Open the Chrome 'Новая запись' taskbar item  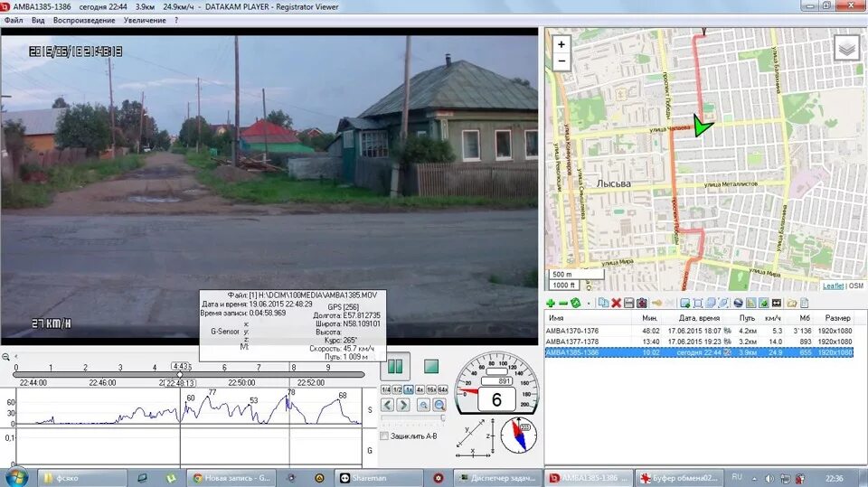(231, 478)
